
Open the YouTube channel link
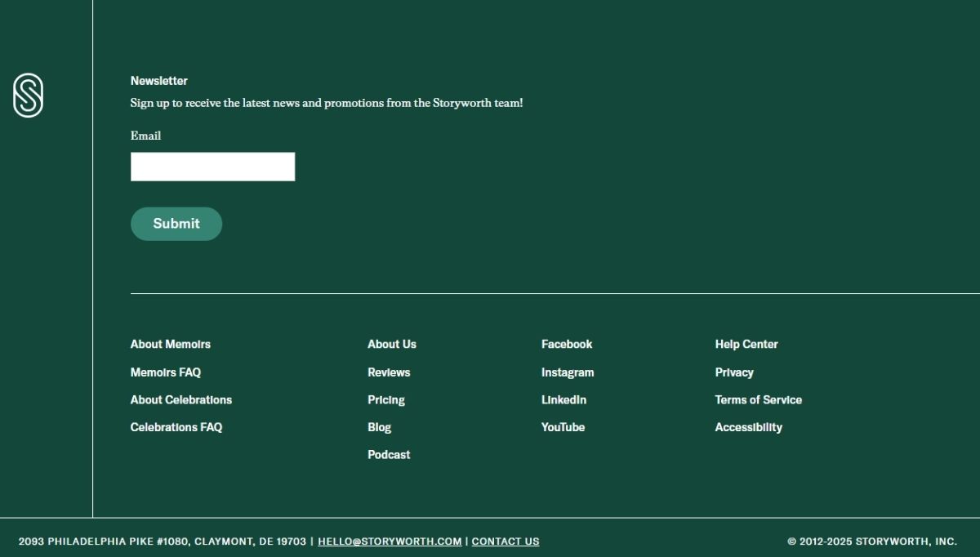click(563, 427)
